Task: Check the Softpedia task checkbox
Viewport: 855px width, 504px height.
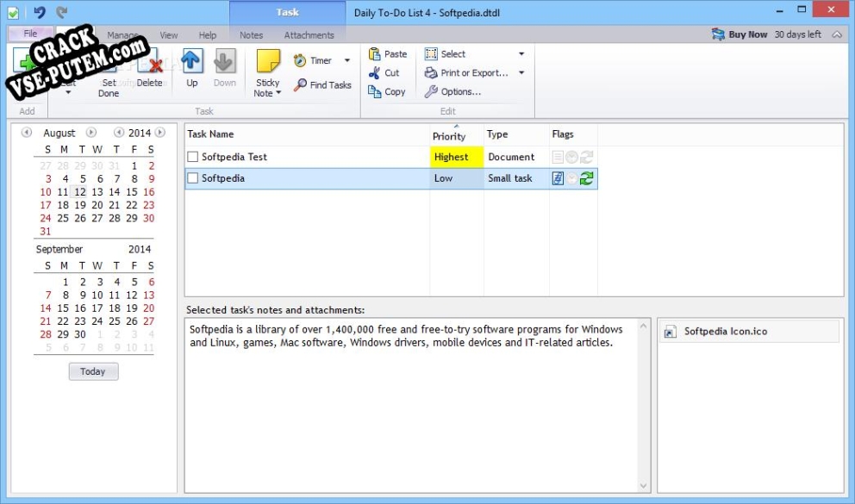Action: pyautogui.click(x=192, y=178)
